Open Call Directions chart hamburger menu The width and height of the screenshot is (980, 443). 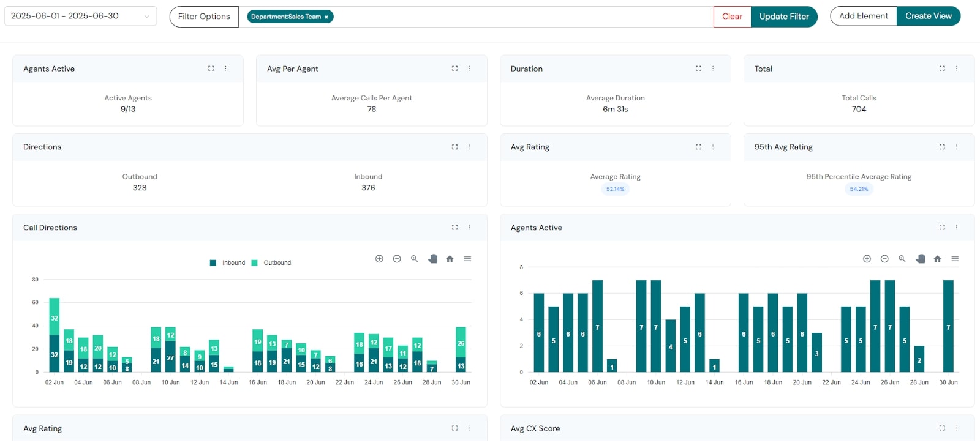click(467, 259)
